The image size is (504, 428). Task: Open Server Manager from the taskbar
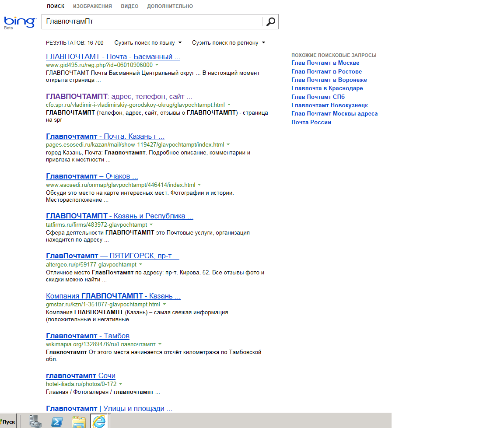(x=35, y=421)
